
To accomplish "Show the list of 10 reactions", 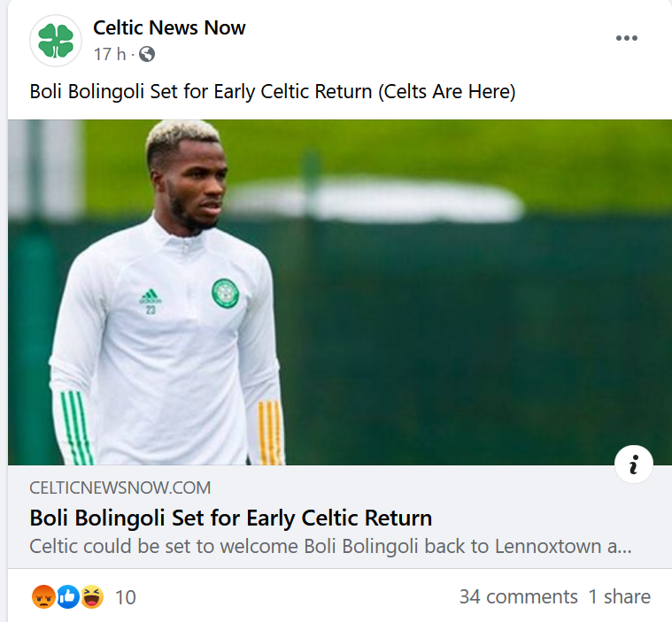I will pos(126,597).
